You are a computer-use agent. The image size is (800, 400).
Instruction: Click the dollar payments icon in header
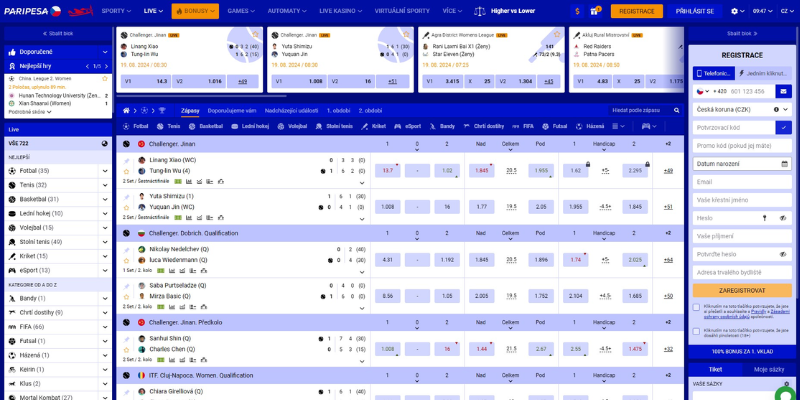click(x=577, y=11)
